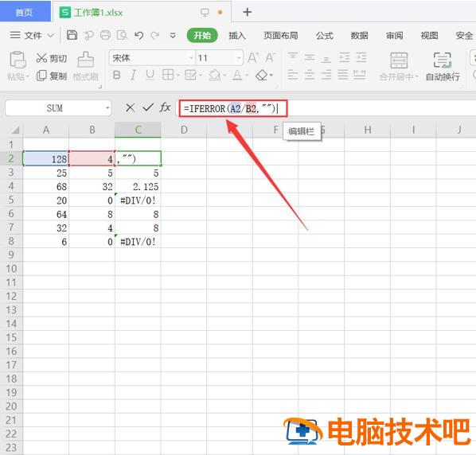Viewport: 476px width, 455px height.
Task: Toggle Underline formatting
Action: click(150, 75)
